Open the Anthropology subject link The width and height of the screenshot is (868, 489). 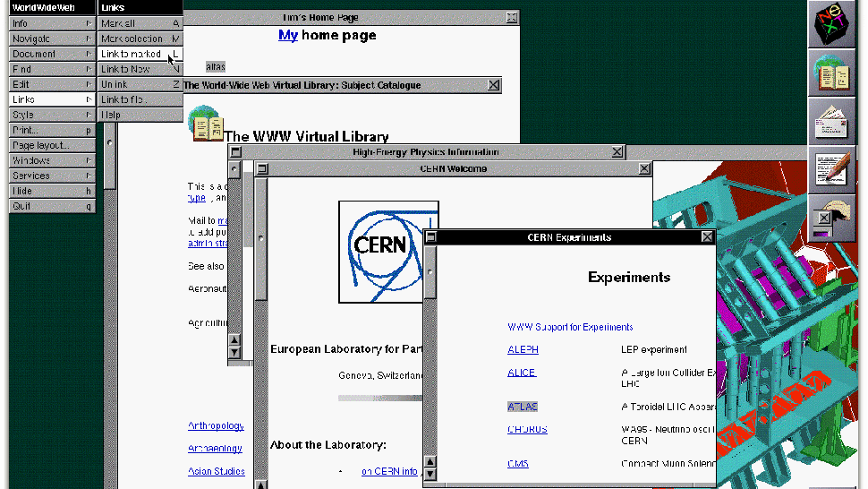point(216,425)
